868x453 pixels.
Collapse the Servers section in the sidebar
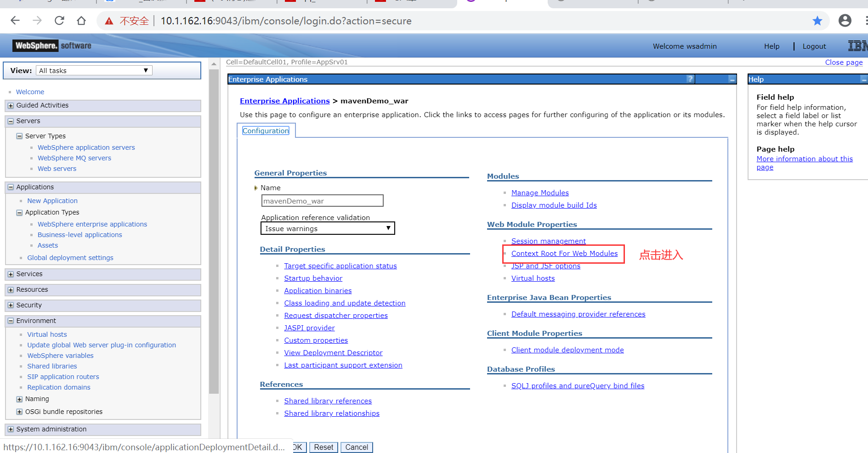click(x=10, y=121)
